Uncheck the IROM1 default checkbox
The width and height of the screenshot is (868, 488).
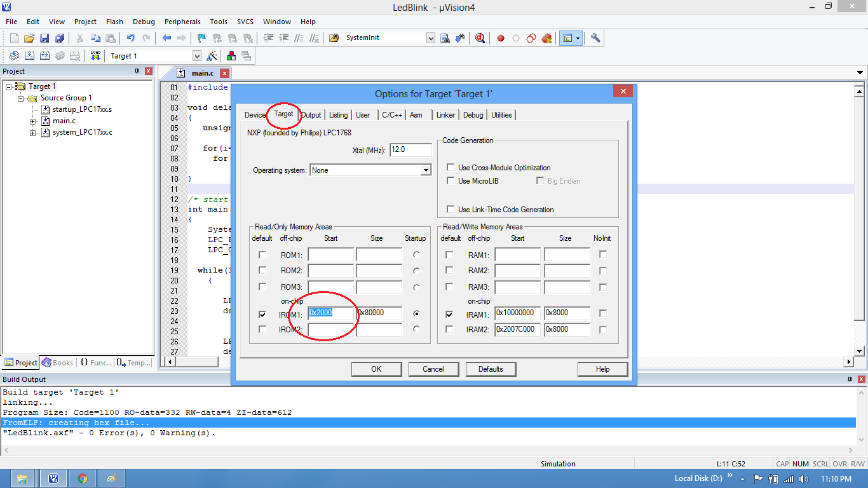[x=262, y=314]
